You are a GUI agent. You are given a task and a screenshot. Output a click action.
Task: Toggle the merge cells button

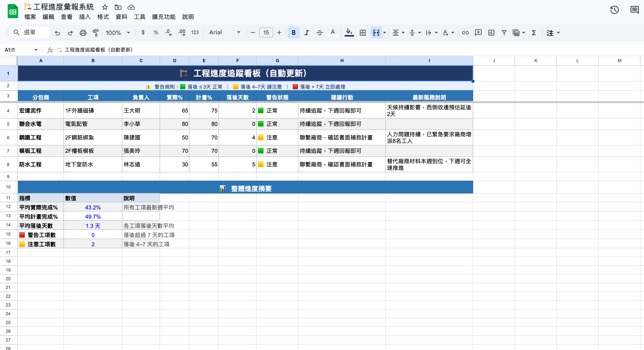tap(376, 32)
